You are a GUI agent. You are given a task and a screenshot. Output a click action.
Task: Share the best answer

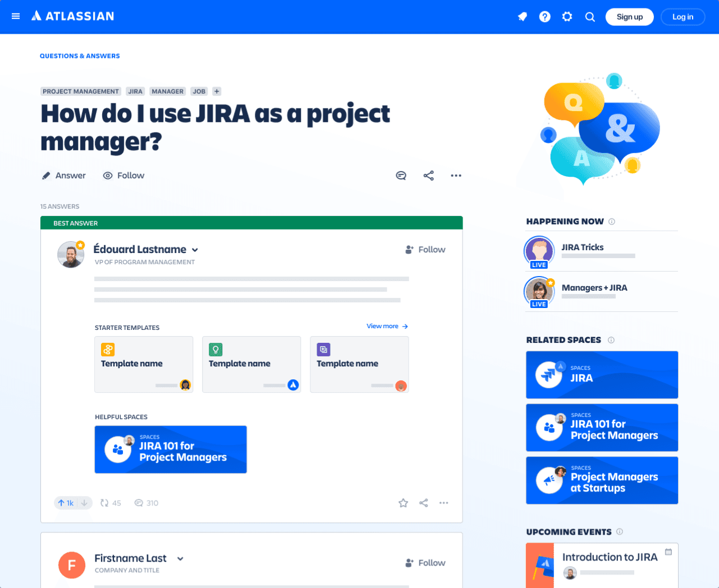[x=424, y=503]
